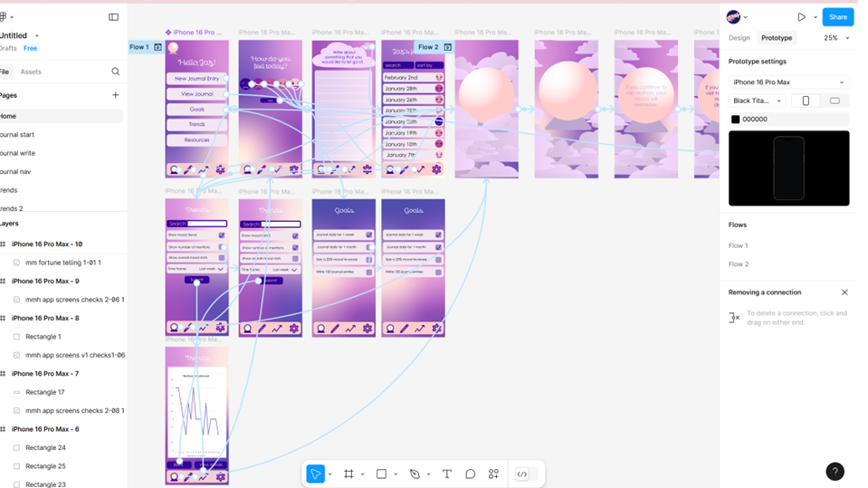Click the View Journal button on canvas
Viewport: 868px width, 488px height.
196,94
